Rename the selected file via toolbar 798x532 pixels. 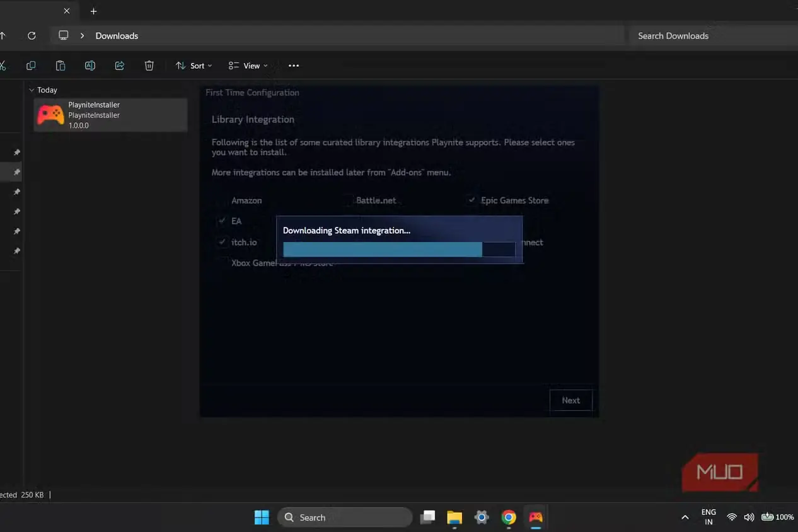(90, 66)
